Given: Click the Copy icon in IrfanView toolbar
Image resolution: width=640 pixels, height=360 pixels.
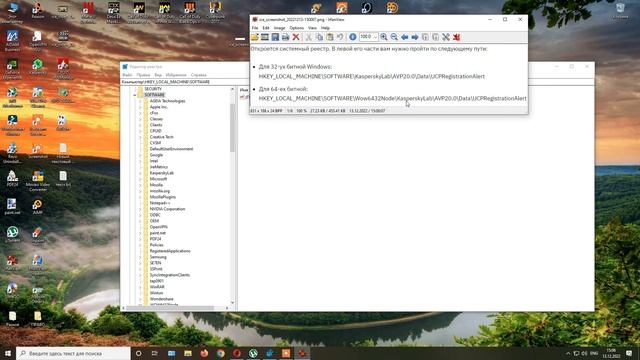Looking at the screenshot, I should [x=319, y=37].
